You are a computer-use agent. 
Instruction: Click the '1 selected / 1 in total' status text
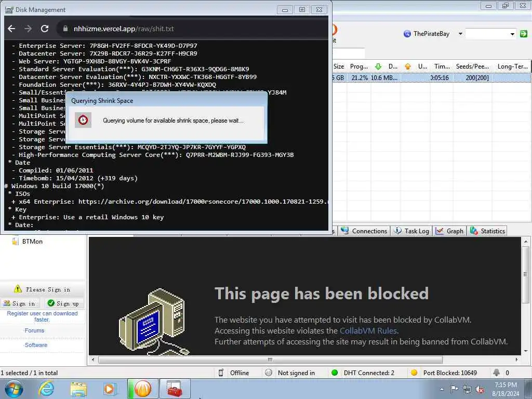coord(29,373)
